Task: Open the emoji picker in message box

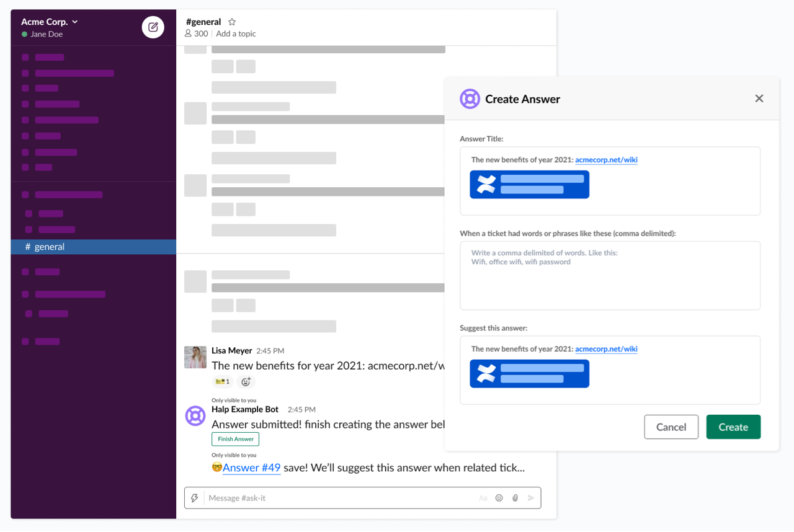Action: click(x=499, y=498)
